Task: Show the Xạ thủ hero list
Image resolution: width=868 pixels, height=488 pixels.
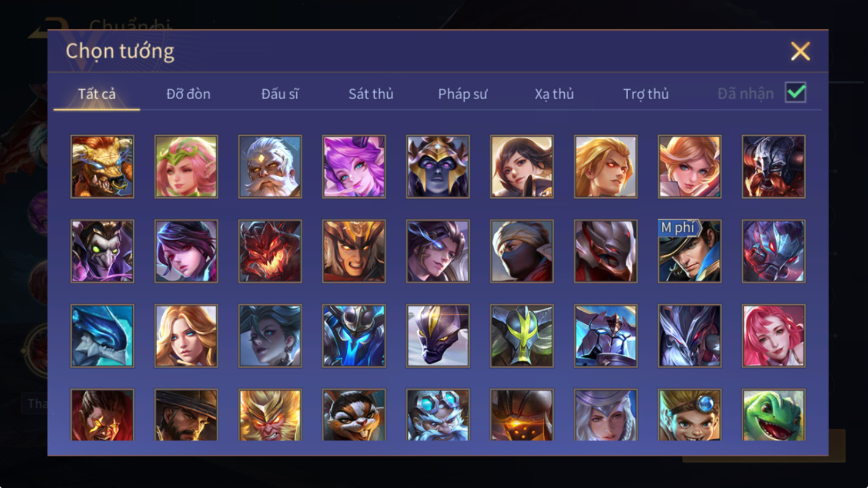Action: pyautogui.click(x=554, y=94)
